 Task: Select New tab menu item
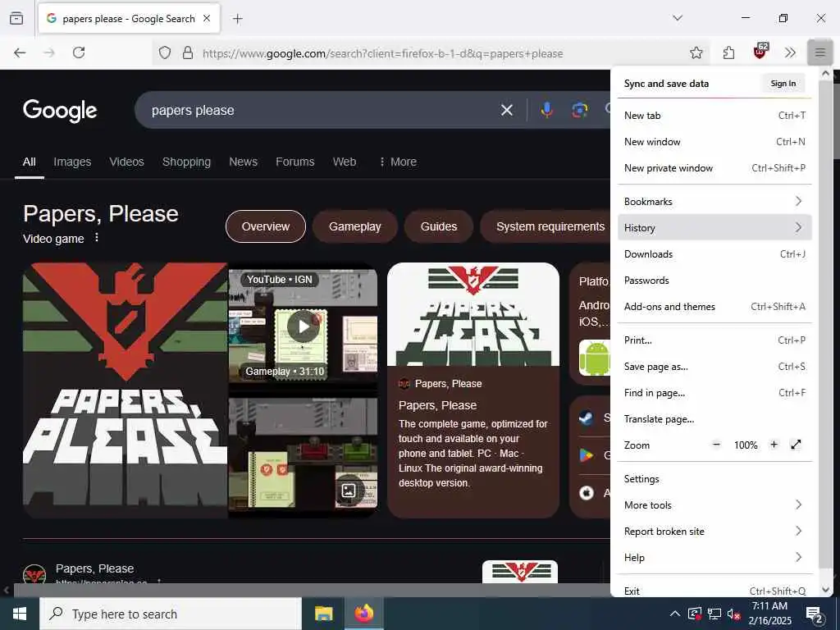pyautogui.click(x=714, y=115)
